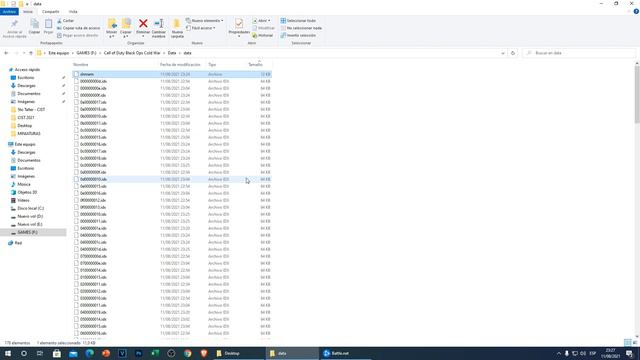640x360 pixels.
Task: Click the Anclar al Acceso rápido pin icon
Action: point(14,24)
